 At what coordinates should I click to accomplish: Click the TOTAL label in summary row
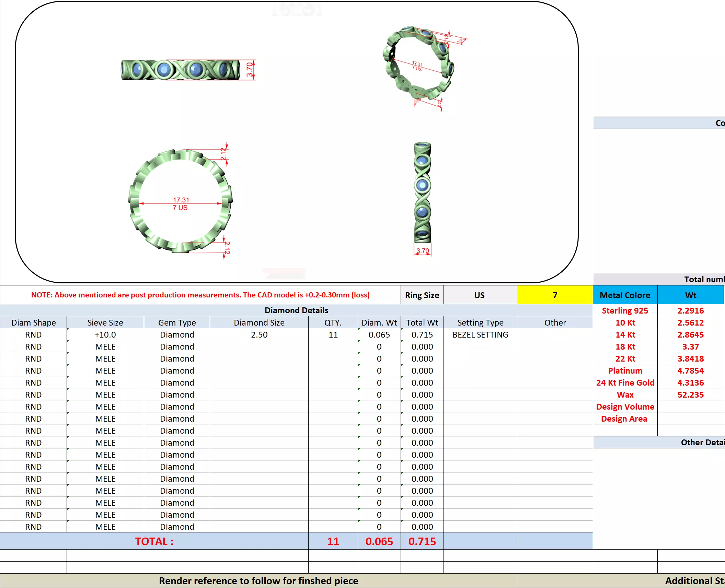(154, 541)
